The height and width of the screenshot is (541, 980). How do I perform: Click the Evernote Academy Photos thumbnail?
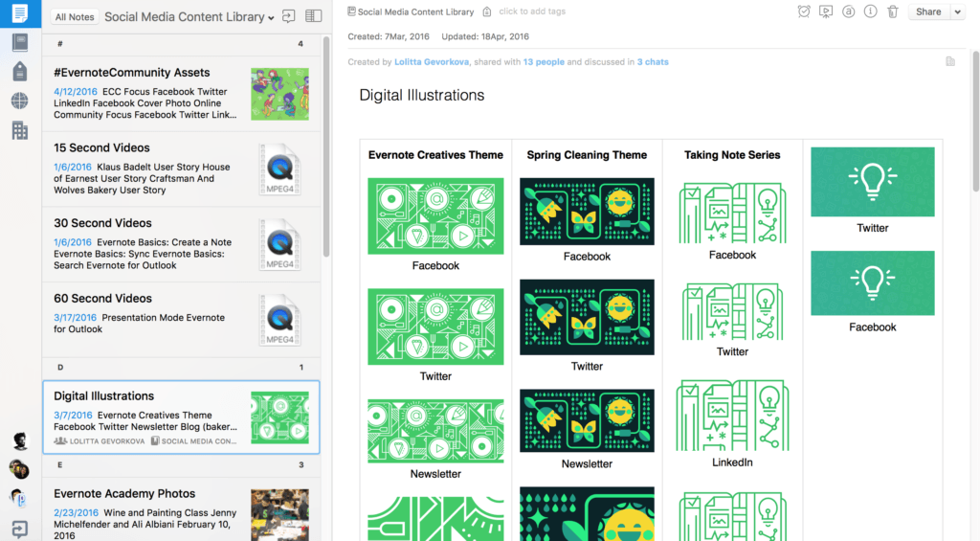280,515
